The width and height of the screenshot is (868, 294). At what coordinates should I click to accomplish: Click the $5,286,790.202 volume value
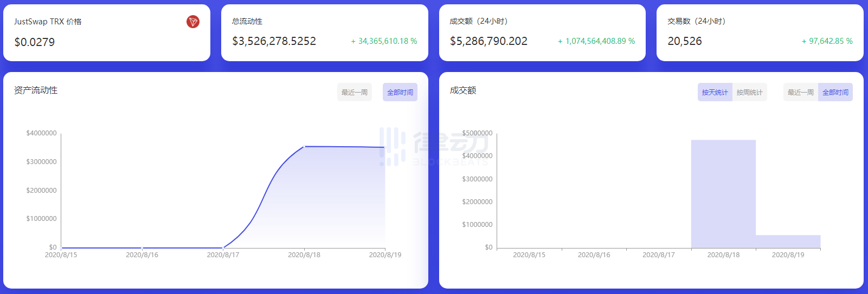(x=488, y=41)
